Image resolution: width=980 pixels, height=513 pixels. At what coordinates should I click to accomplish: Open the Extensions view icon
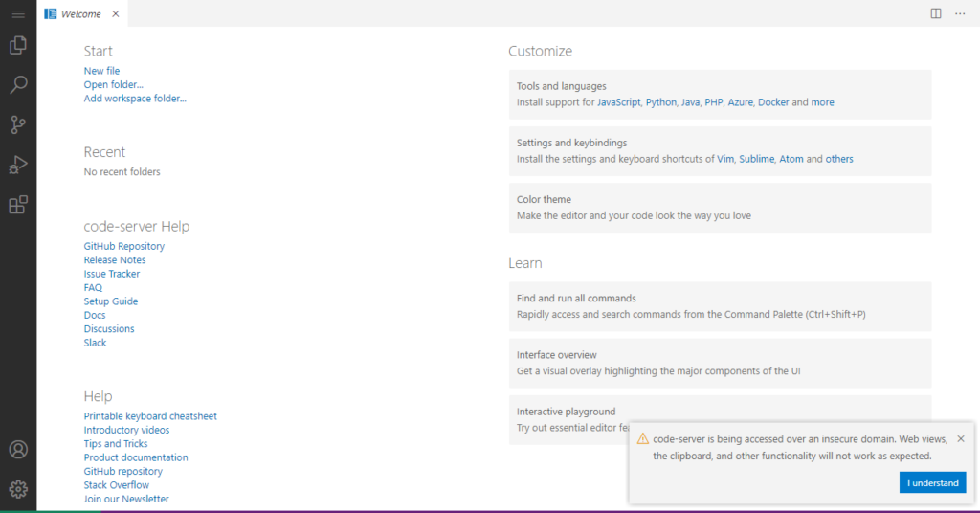[18, 205]
